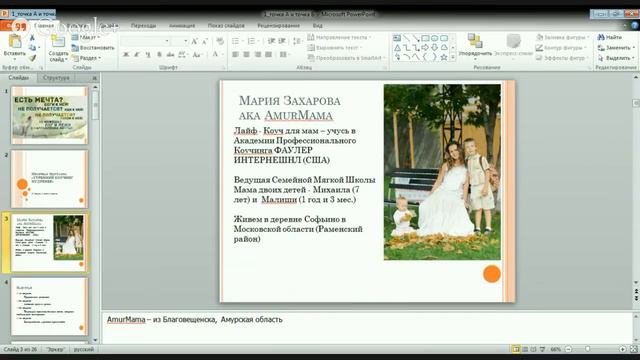Open the Layout (Макет) dropdown

[86, 37]
